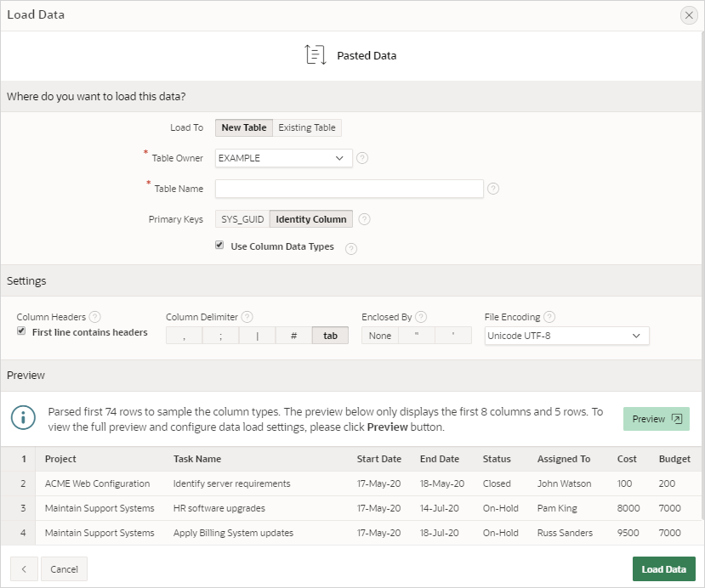Click the Cancel button
This screenshot has width=705, height=588.
64,569
